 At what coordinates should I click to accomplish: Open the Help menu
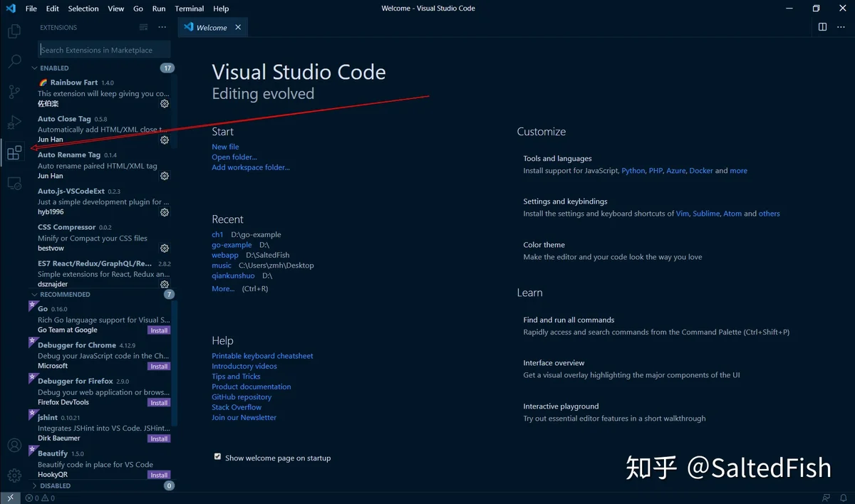(221, 9)
